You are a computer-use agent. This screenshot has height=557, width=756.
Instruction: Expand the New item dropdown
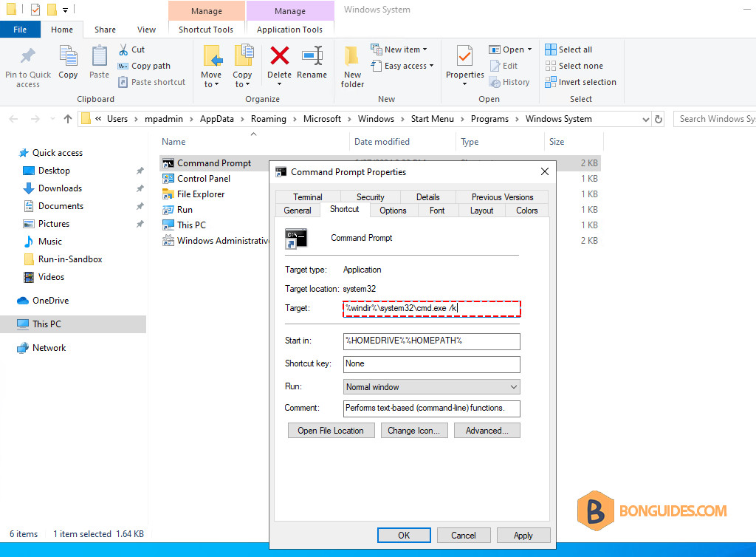click(x=399, y=49)
